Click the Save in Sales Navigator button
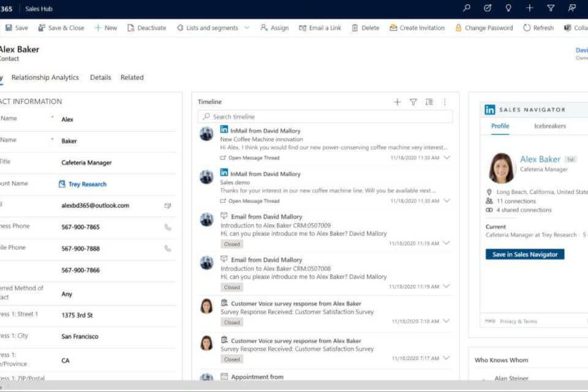Viewport: 588px width, 392px height. tap(525, 254)
